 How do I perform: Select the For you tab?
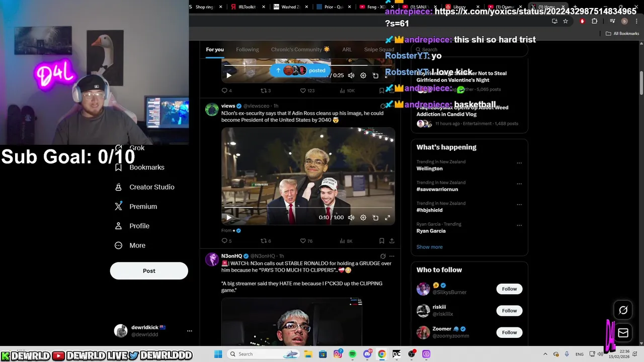point(215,49)
